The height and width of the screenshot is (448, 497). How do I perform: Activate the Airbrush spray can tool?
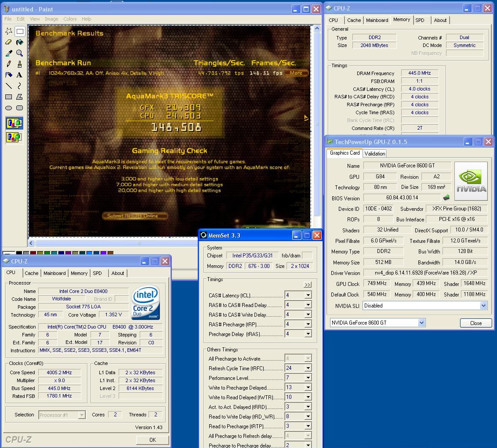pos(9,75)
